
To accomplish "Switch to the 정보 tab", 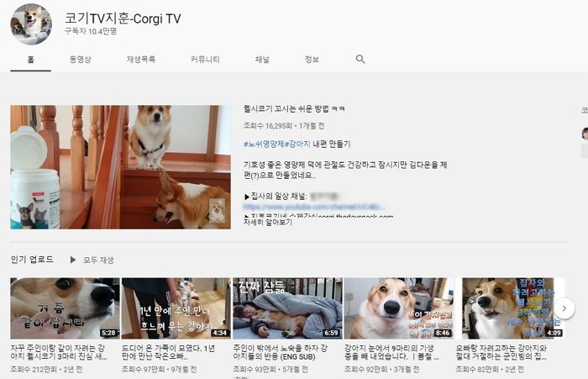I will [x=312, y=60].
